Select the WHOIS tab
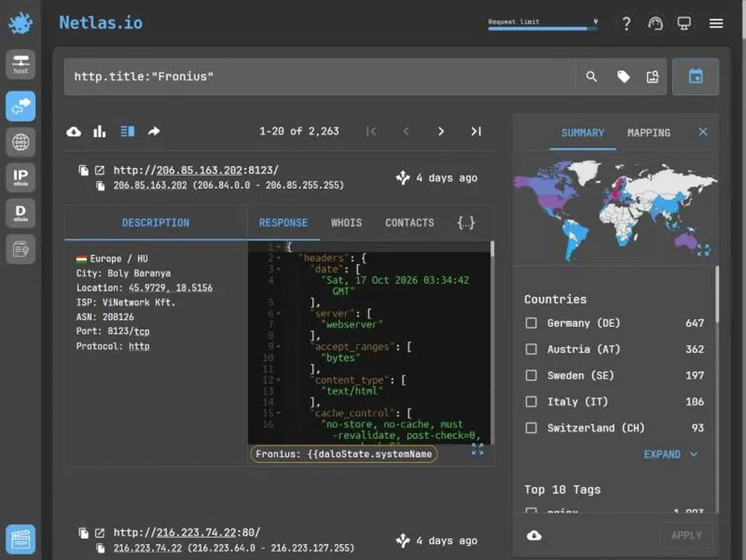Image resolution: width=746 pixels, height=560 pixels. point(346,223)
